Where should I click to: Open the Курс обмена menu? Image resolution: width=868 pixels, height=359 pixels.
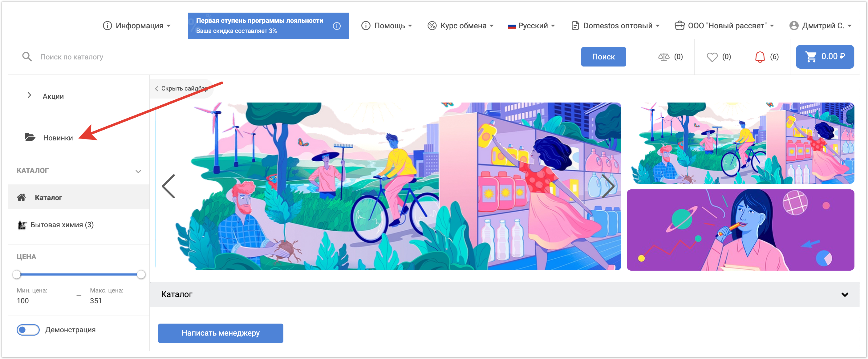click(x=460, y=26)
